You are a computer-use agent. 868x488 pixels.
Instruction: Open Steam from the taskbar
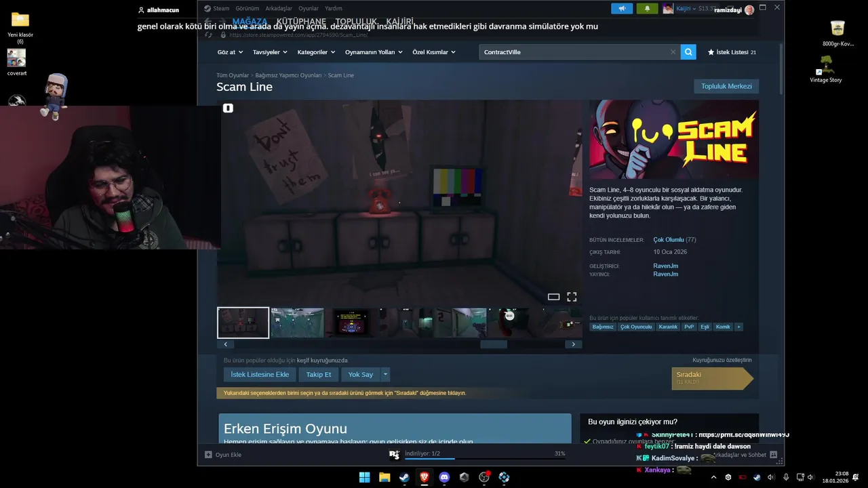pos(404,477)
